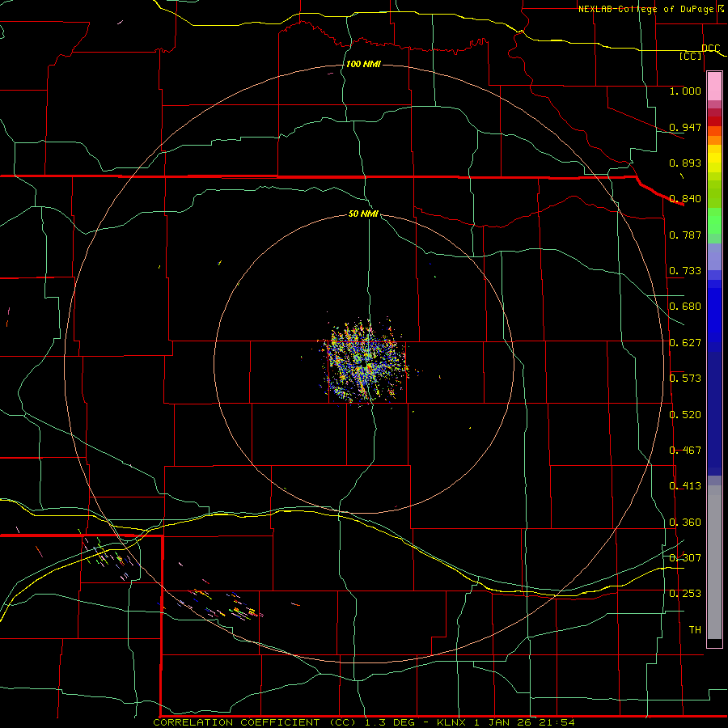Click the TH label on the scale

coord(695,630)
